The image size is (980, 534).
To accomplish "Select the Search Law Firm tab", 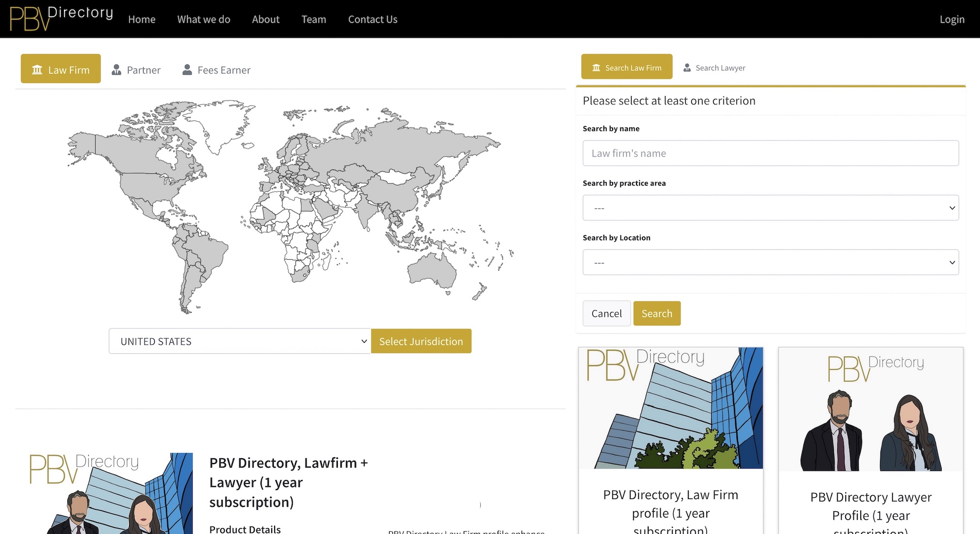I will (x=627, y=67).
